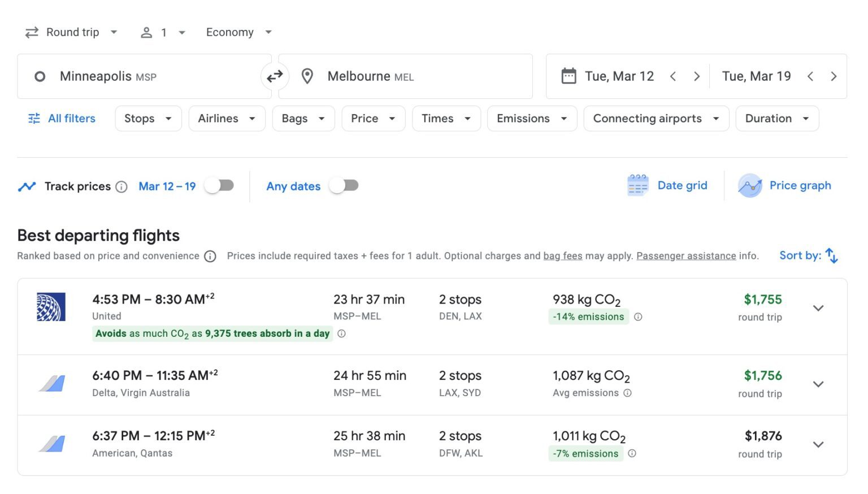
Task: Click the Delta Virgin Australia airline logo
Action: [x=51, y=384]
